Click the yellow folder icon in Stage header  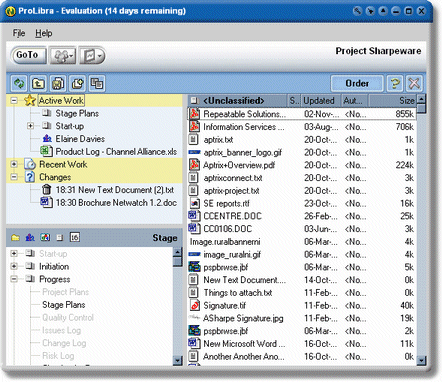point(15,238)
